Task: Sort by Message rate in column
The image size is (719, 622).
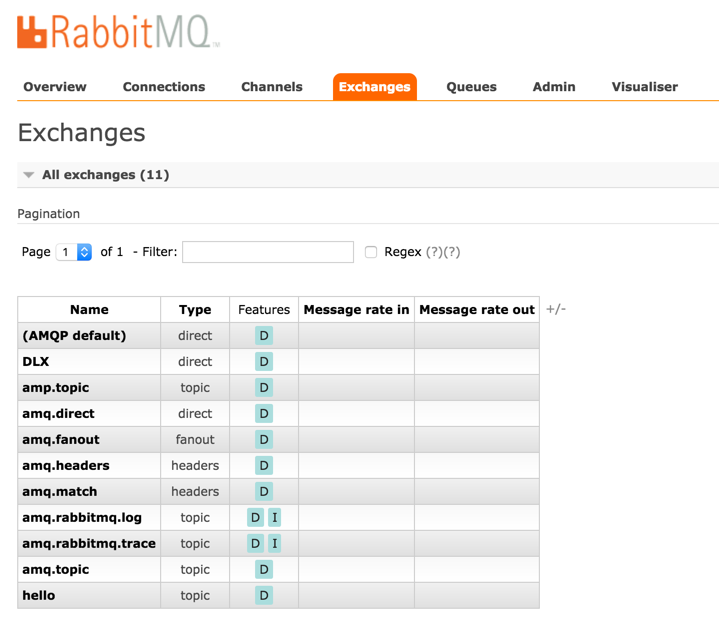Action: tap(356, 310)
